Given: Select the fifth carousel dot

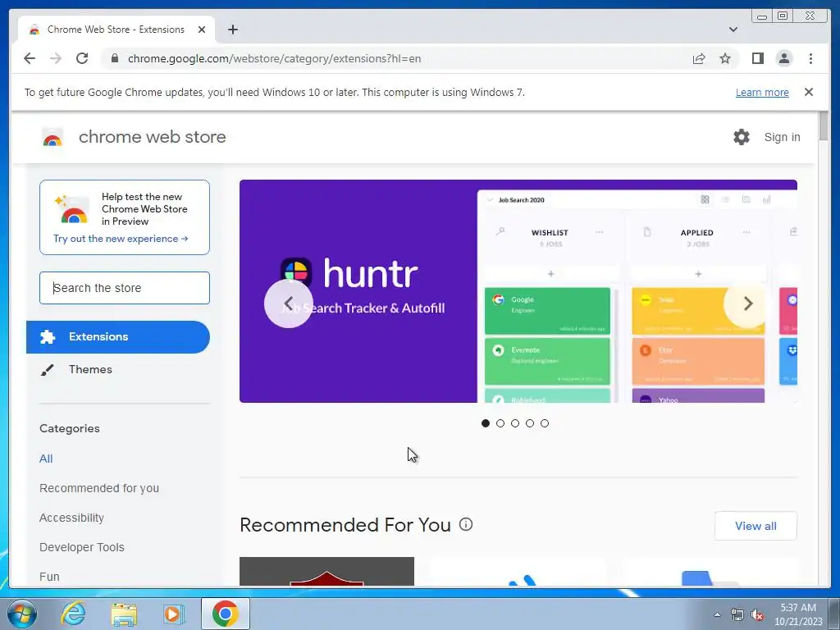Looking at the screenshot, I should 545,423.
